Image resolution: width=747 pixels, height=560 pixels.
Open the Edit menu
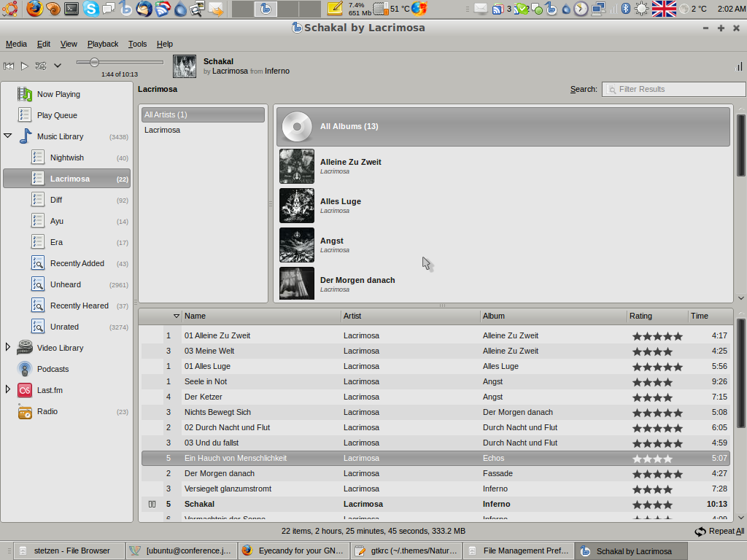tap(44, 44)
